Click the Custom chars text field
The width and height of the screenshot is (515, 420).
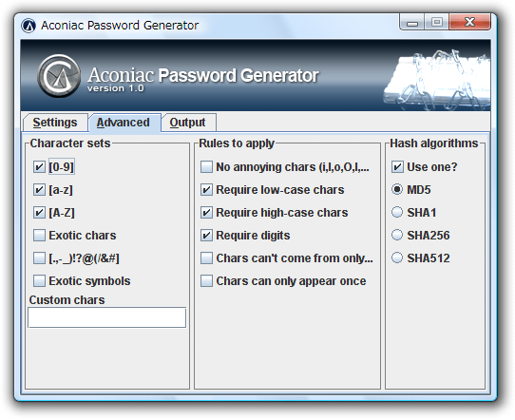point(107,317)
